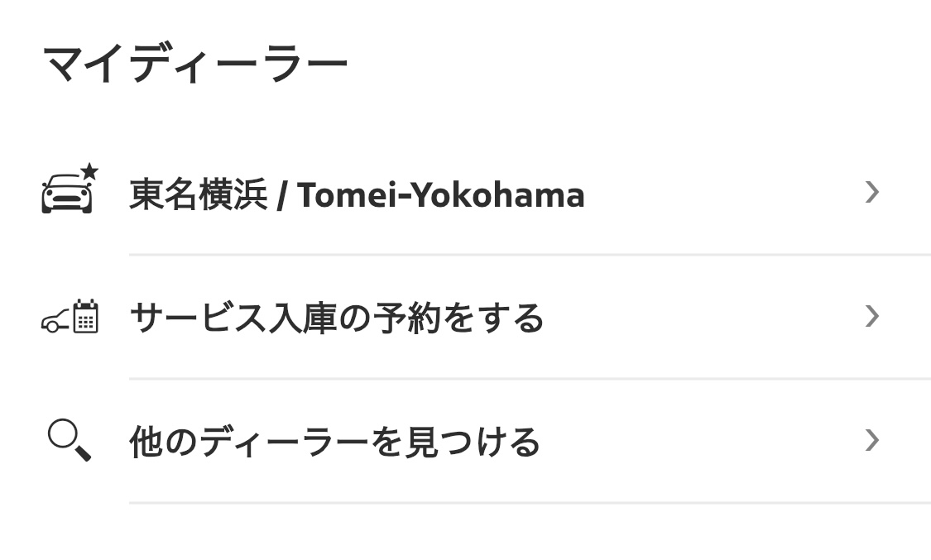Expand the サービス入庫の予約をする row arrow
The height and width of the screenshot is (560, 931).
[x=871, y=316]
